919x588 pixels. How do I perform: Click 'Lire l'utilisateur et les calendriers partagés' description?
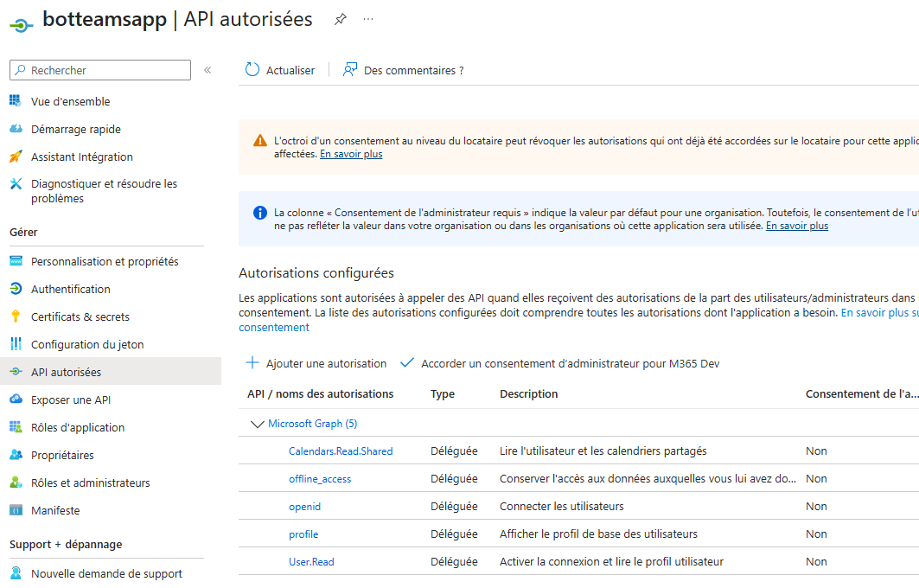(x=603, y=451)
